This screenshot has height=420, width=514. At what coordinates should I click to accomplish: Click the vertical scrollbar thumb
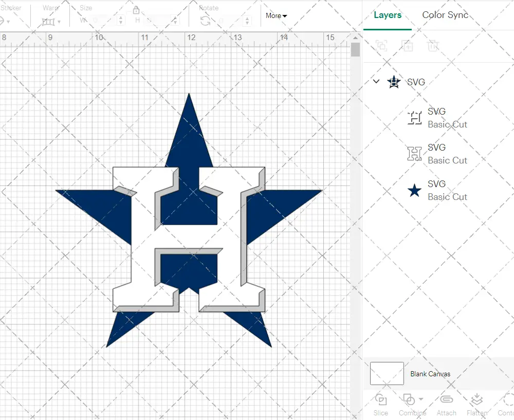pyautogui.click(x=355, y=50)
